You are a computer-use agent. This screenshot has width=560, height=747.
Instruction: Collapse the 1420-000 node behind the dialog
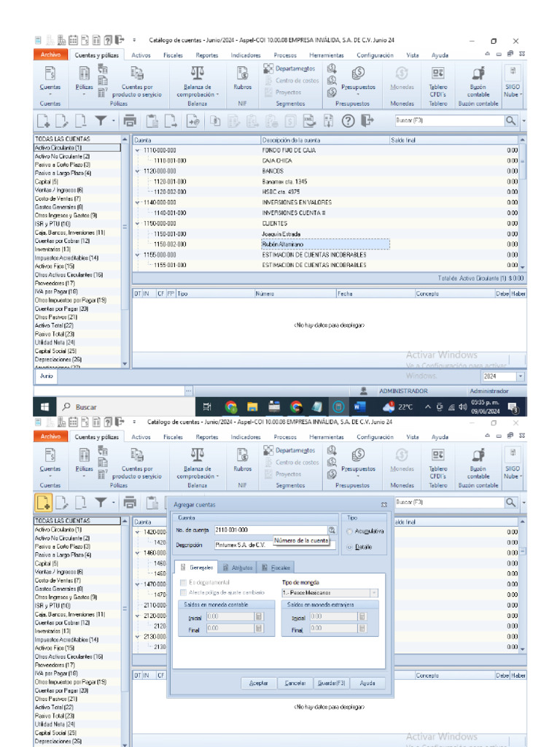138,532
